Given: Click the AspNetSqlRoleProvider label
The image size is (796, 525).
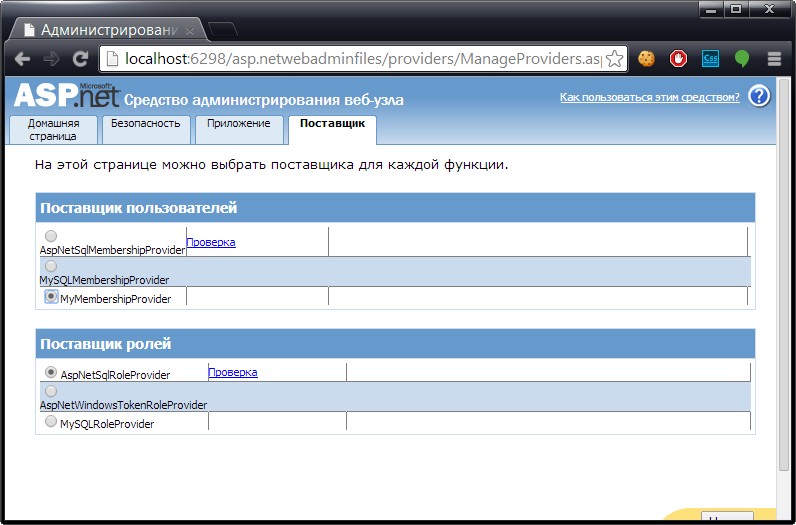Looking at the screenshot, I should coord(115,375).
